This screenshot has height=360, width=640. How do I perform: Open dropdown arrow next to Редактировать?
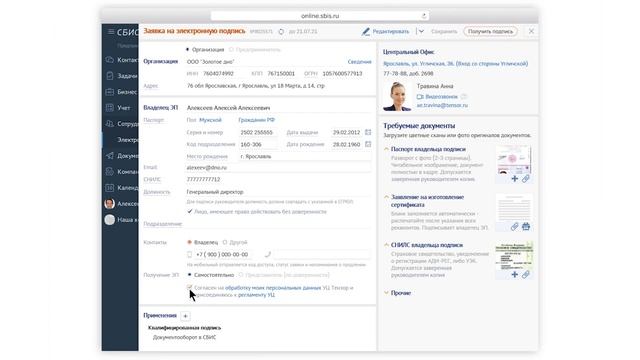(x=421, y=31)
